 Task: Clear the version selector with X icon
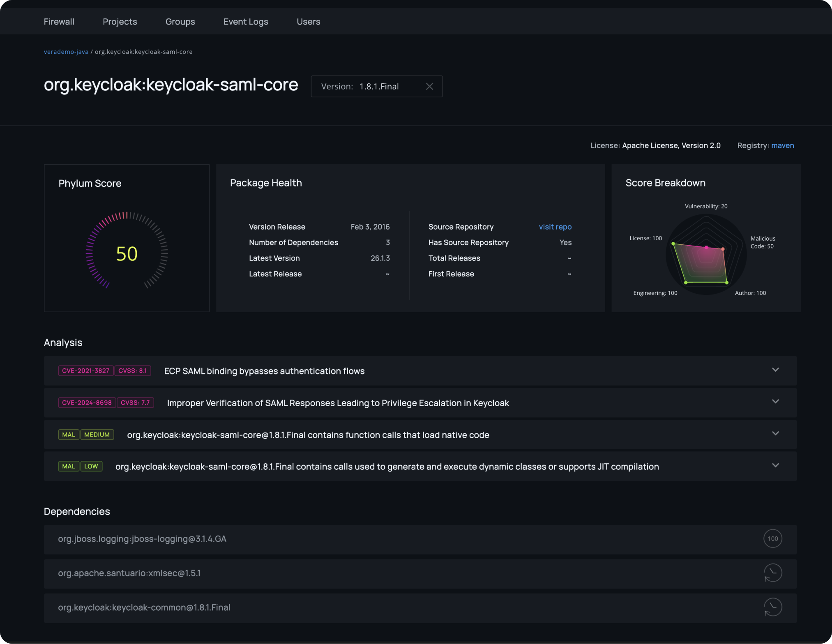pos(429,86)
